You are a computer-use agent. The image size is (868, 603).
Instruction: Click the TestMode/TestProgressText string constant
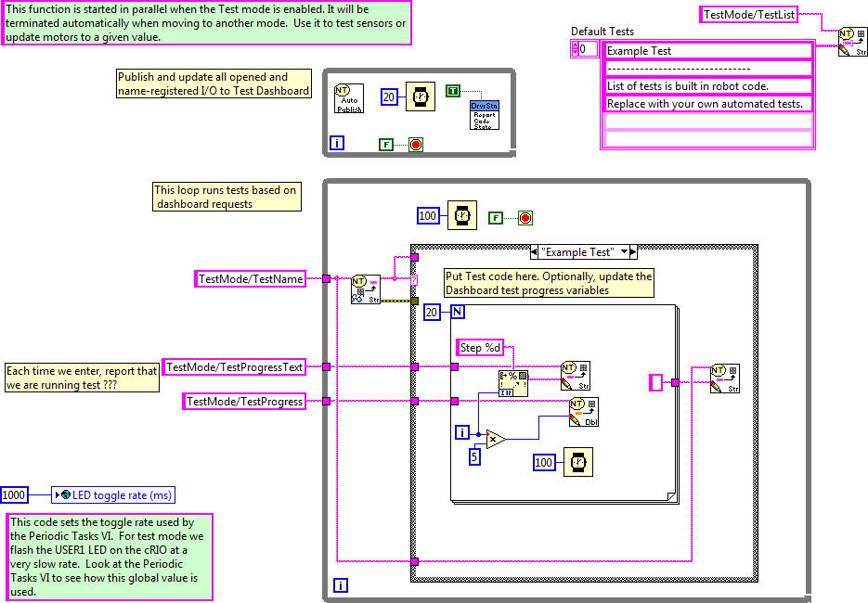tap(234, 367)
